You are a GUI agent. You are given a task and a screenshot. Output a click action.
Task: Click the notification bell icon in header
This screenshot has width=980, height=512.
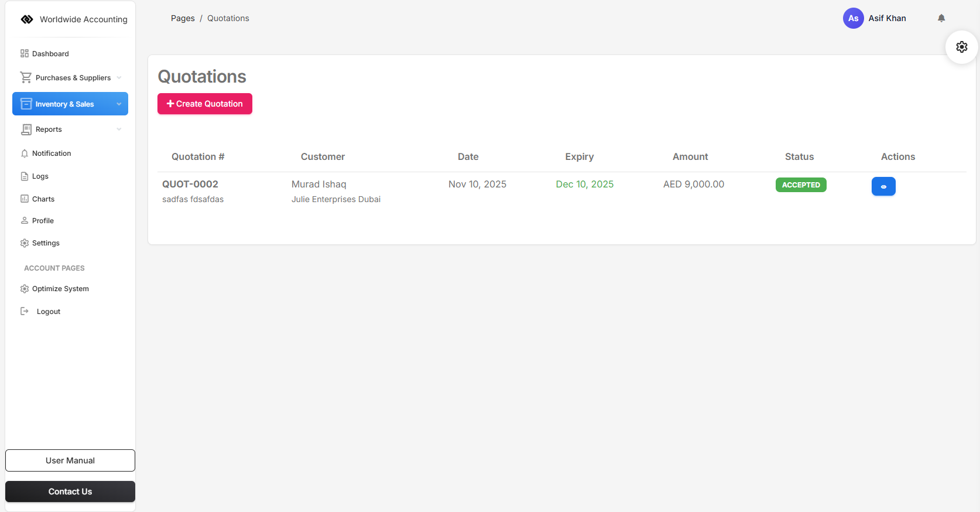(941, 18)
